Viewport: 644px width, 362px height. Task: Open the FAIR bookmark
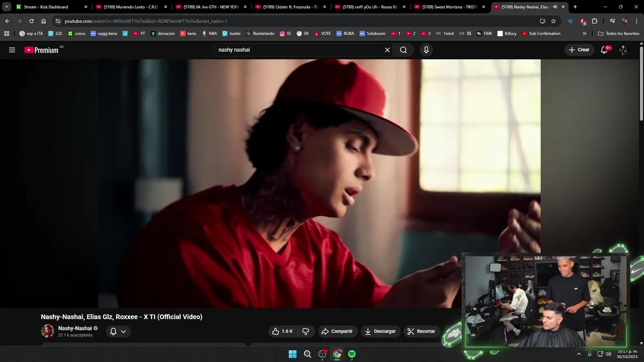[x=484, y=34]
